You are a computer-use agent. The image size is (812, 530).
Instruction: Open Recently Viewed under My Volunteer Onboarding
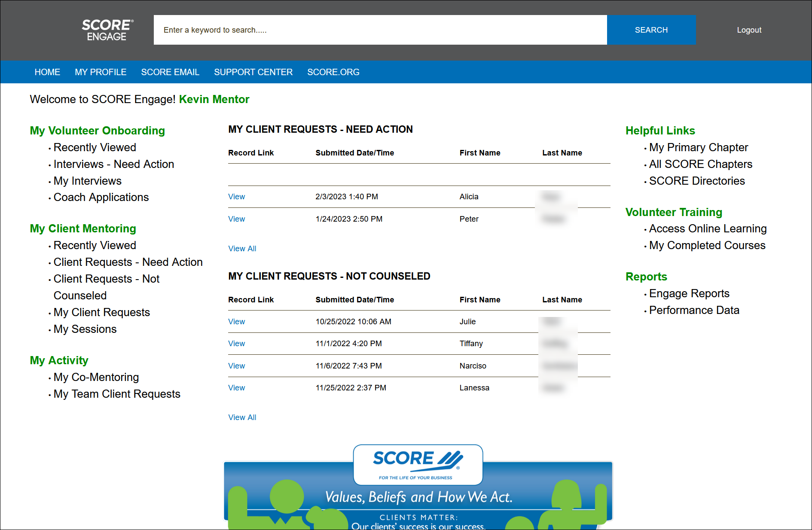point(95,147)
